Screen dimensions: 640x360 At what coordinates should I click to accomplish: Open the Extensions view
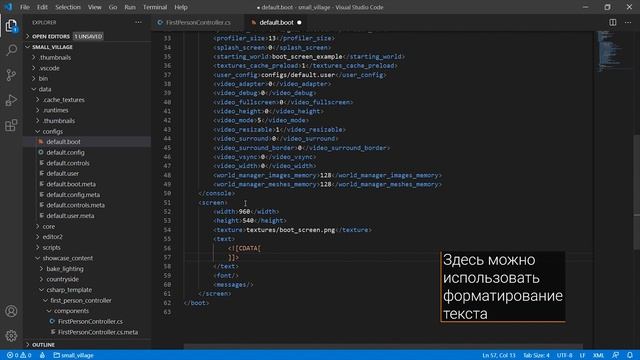(x=11, y=125)
